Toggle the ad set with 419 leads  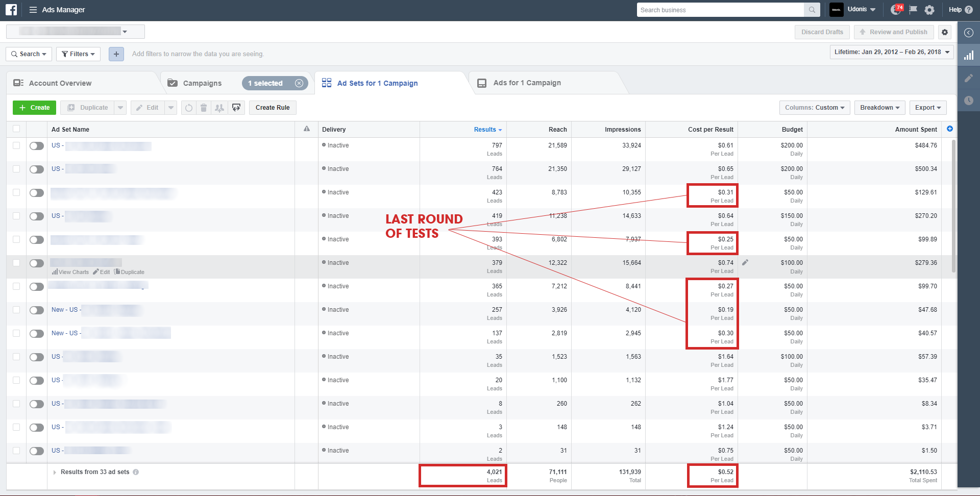[x=37, y=216]
